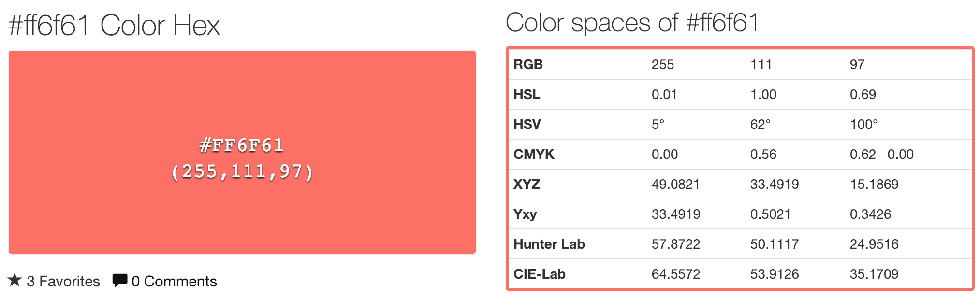This screenshot has width=980, height=299.
Task: Select the HSV row label
Action: [527, 124]
